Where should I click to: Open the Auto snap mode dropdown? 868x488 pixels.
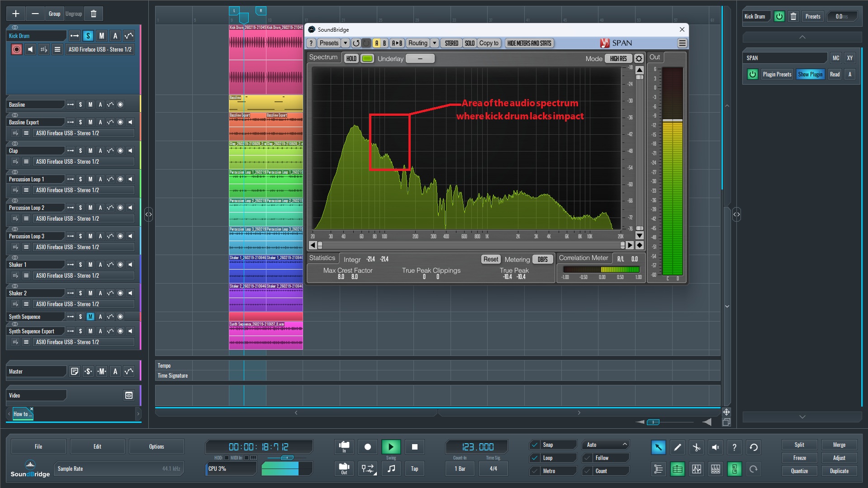pyautogui.click(x=606, y=445)
